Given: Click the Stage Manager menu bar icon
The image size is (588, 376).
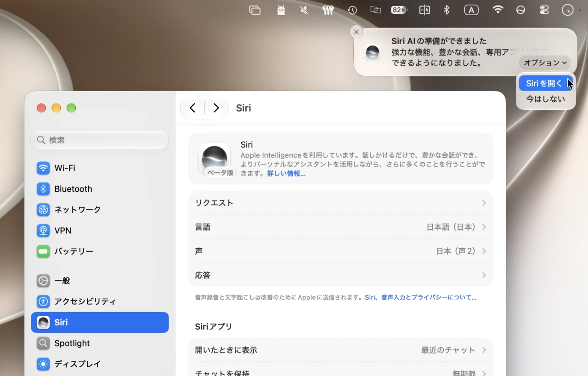Looking at the screenshot, I should coord(255,10).
